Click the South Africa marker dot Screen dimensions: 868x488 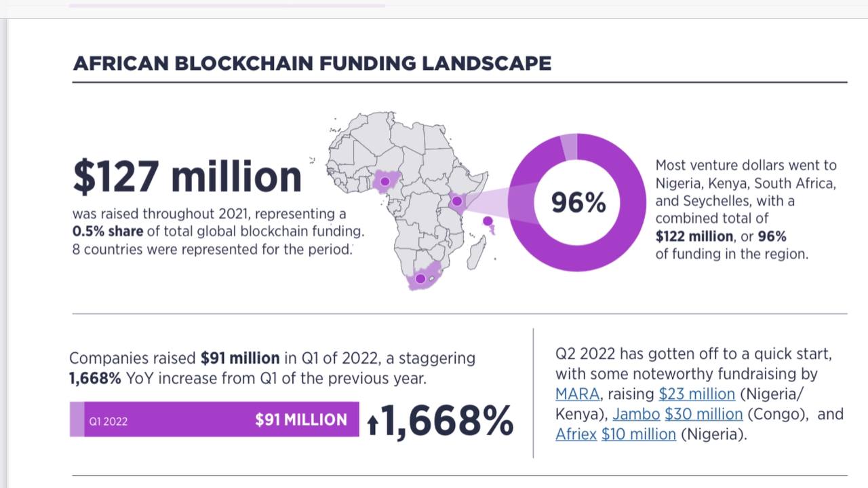[x=420, y=278]
